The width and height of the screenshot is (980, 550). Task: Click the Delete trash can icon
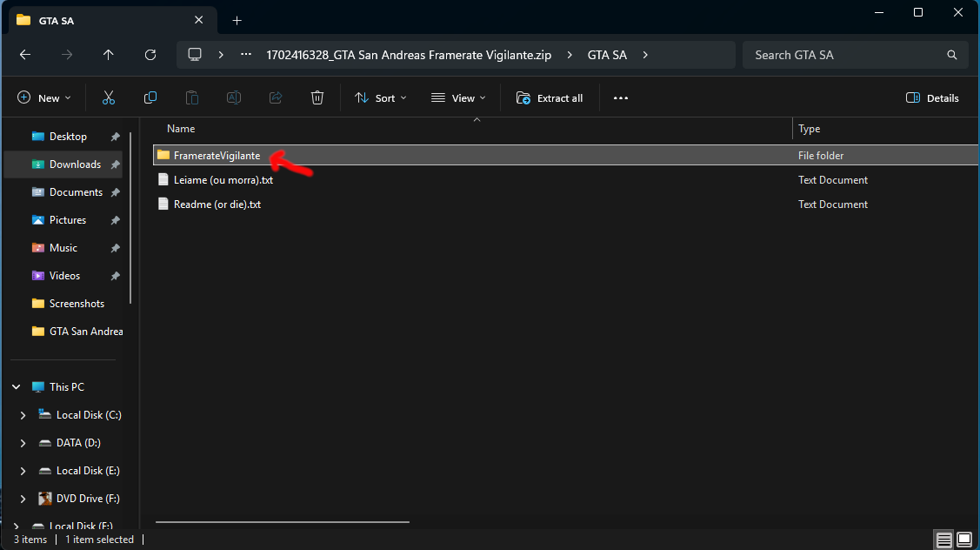click(317, 97)
